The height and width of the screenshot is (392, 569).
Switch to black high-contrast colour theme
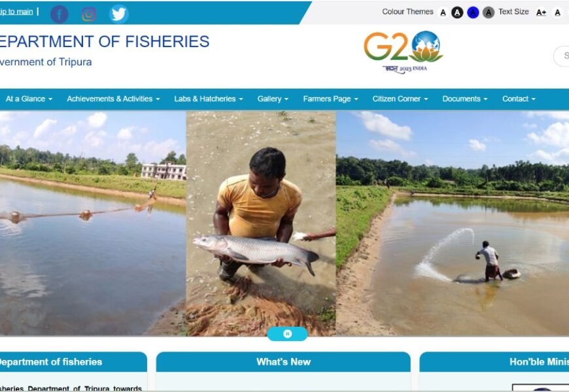[457, 12]
